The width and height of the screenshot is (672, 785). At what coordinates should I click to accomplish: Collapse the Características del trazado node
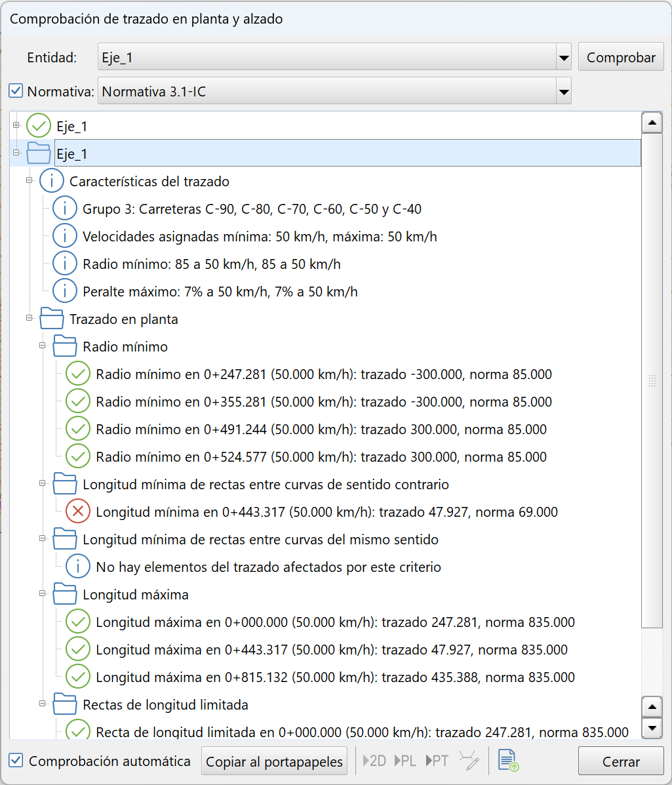pos(29,180)
